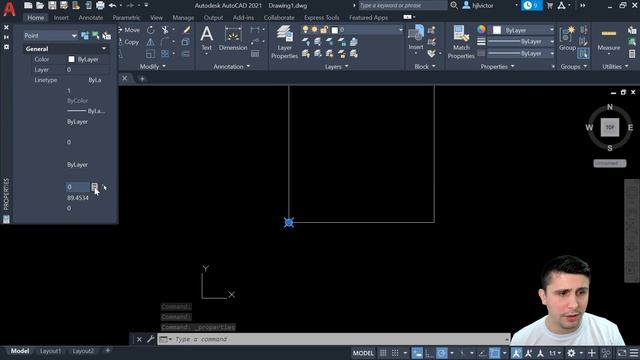Click the Save disk icon

pyautogui.click(x=52, y=6)
